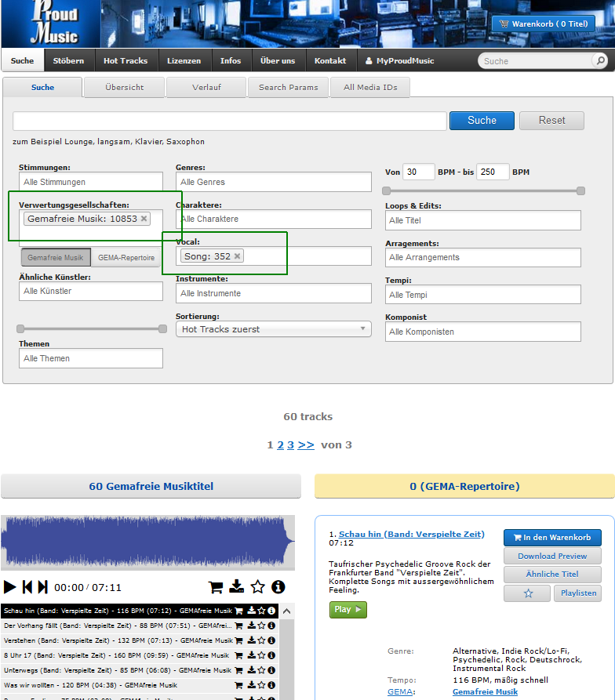Open the Schau hin (Band: Verspielte Zeit) link
Image resolution: width=615 pixels, height=700 pixels.
(x=411, y=534)
